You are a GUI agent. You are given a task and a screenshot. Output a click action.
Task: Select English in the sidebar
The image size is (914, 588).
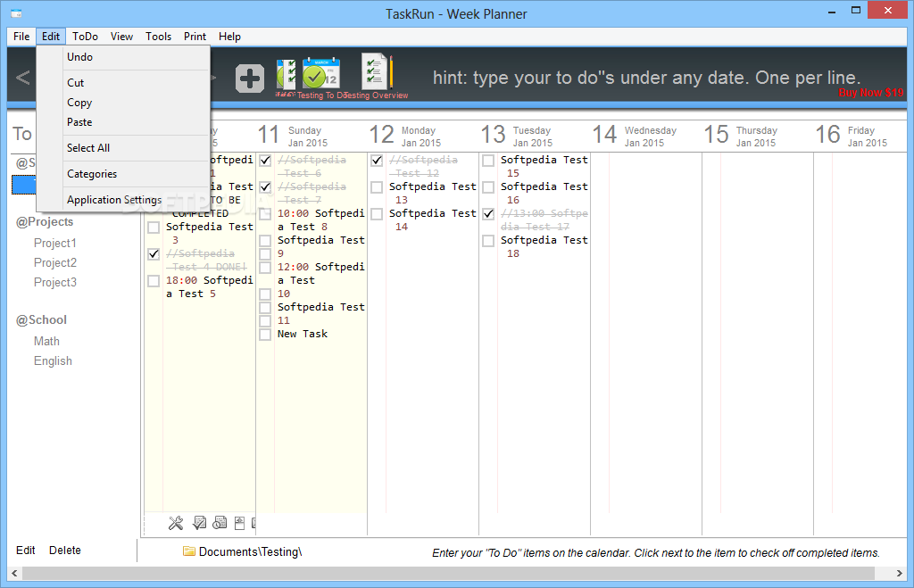[x=53, y=361]
